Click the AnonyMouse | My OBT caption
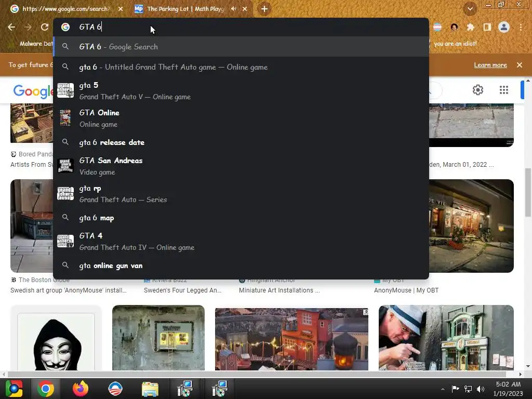Screen dimensions: 532x399 point(406,290)
